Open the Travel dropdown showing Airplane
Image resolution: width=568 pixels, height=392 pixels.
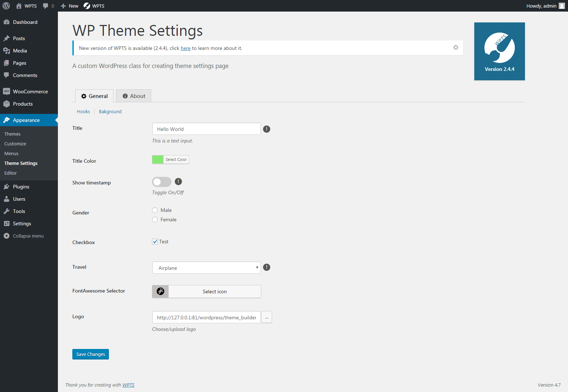[207, 268]
